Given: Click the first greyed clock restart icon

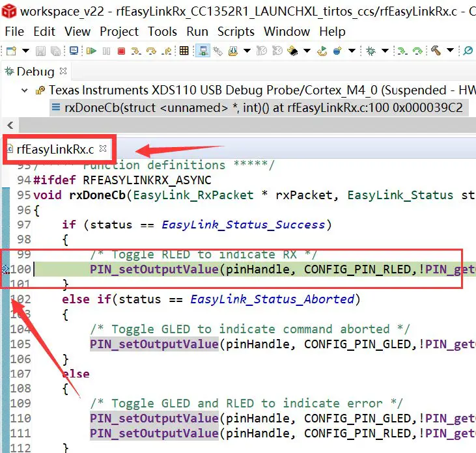Looking at the screenshot, I should (262, 51).
